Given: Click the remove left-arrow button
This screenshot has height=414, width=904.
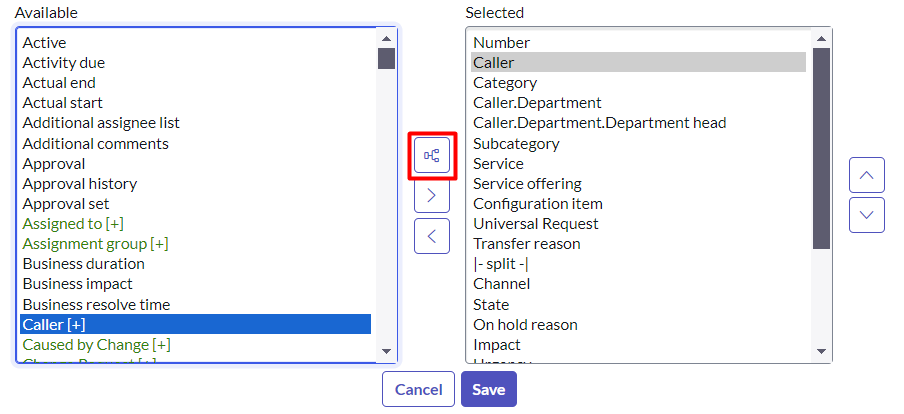Looking at the screenshot, I should pos(432,237).
